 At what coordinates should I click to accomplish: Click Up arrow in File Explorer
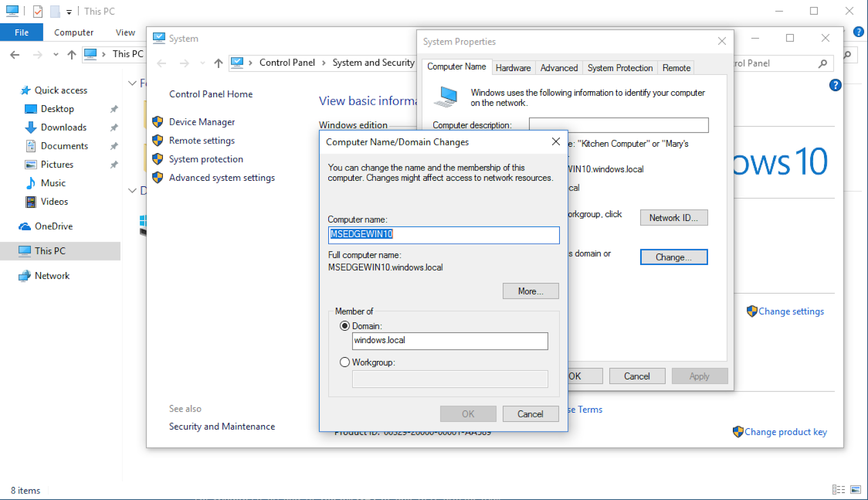(72, 54)
